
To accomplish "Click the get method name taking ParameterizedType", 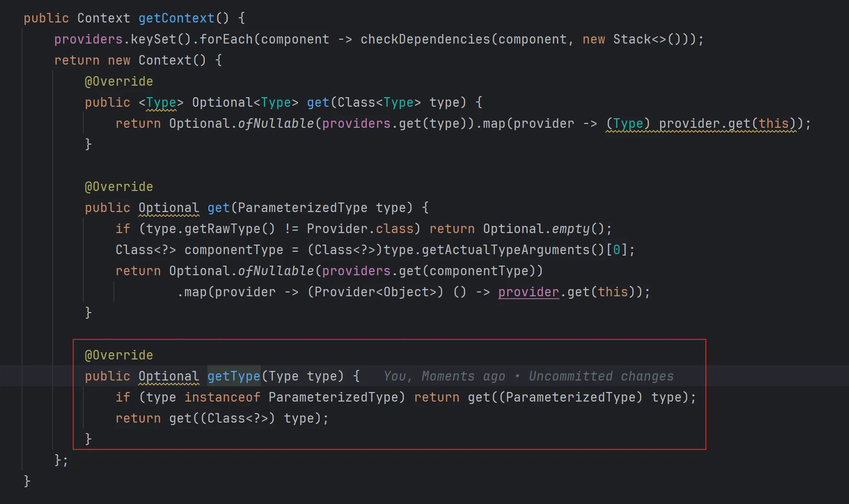I will [x=218, y=208].
